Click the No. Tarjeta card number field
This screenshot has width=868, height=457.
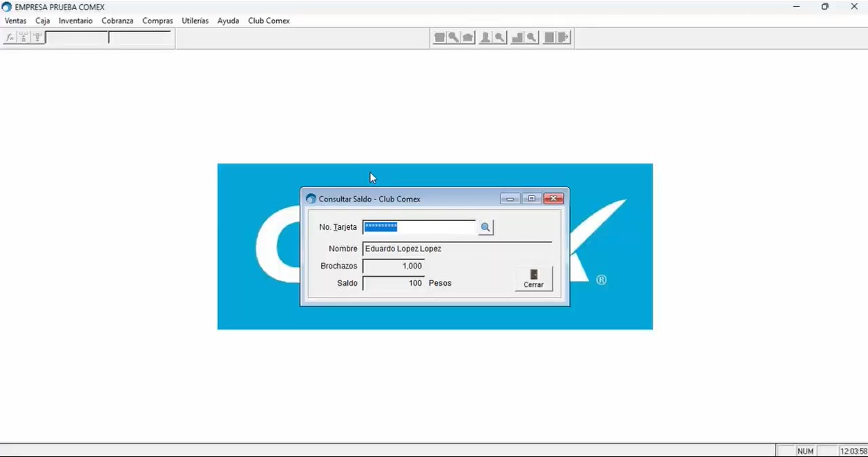(419, 227)
